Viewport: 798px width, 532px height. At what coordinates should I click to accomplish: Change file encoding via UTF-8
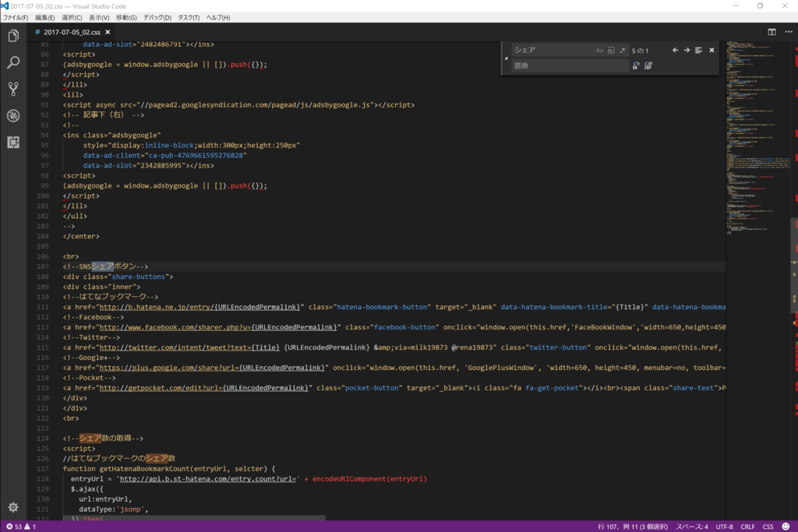click(x=724, y=527)
